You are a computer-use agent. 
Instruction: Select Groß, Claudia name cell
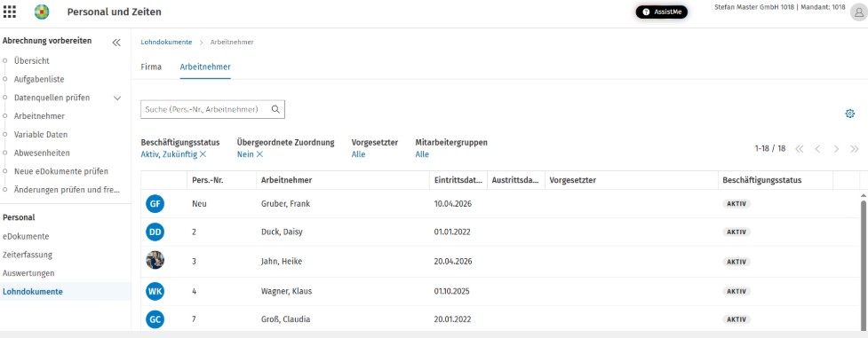(x=286, y=319)
